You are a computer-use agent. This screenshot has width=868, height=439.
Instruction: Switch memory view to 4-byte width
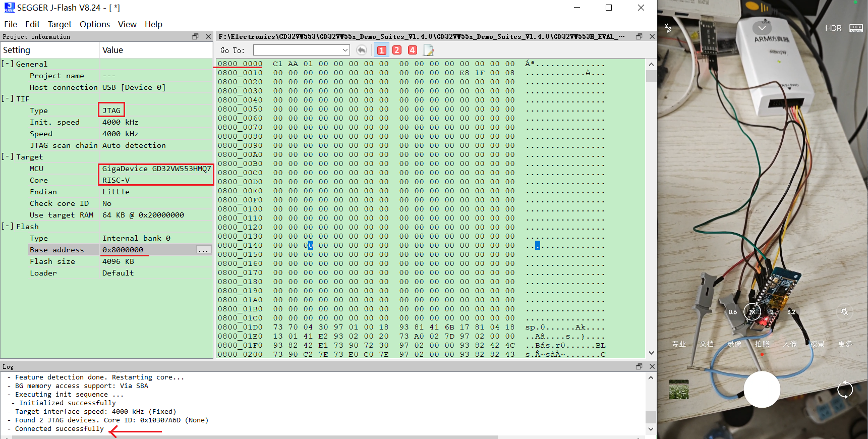coord(413,50)
